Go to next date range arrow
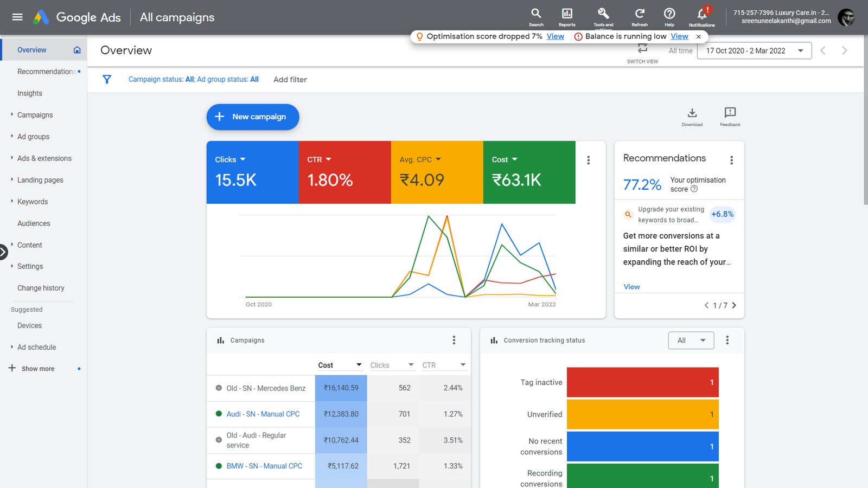868x488 pixels. tap(844, 50)
